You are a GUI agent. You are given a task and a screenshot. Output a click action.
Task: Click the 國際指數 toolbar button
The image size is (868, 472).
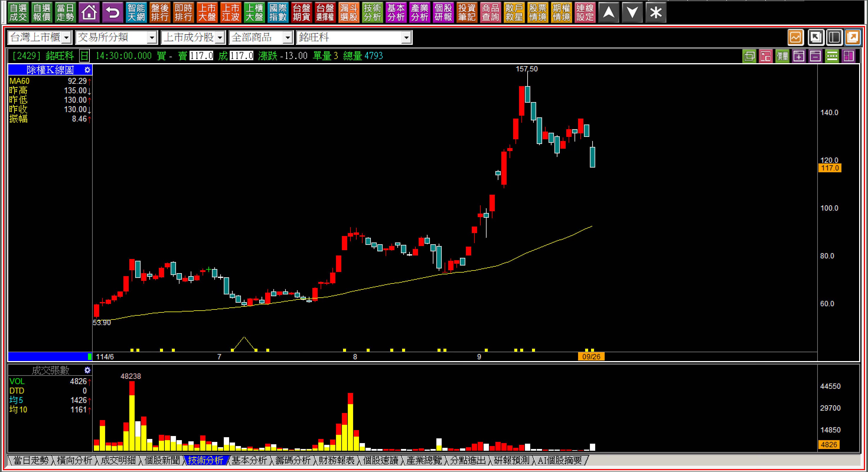[x=278, y=13]
